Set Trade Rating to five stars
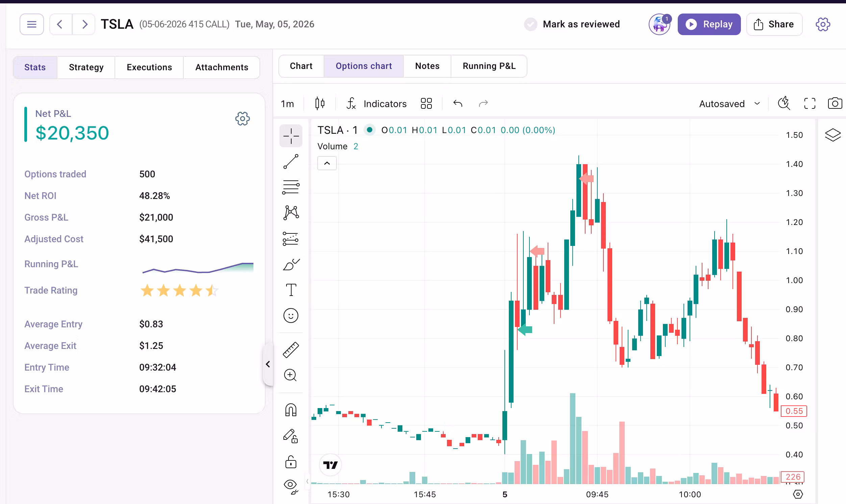 [x=212, y=291]
